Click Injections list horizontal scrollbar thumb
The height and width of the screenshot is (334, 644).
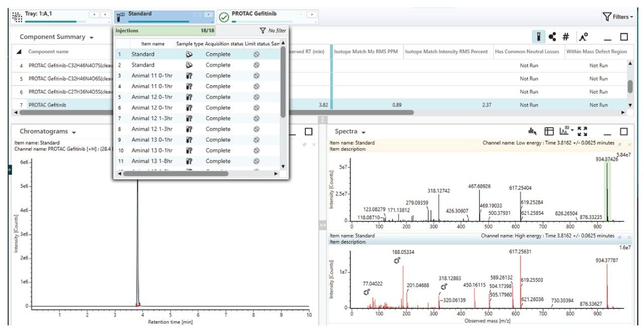175,174
